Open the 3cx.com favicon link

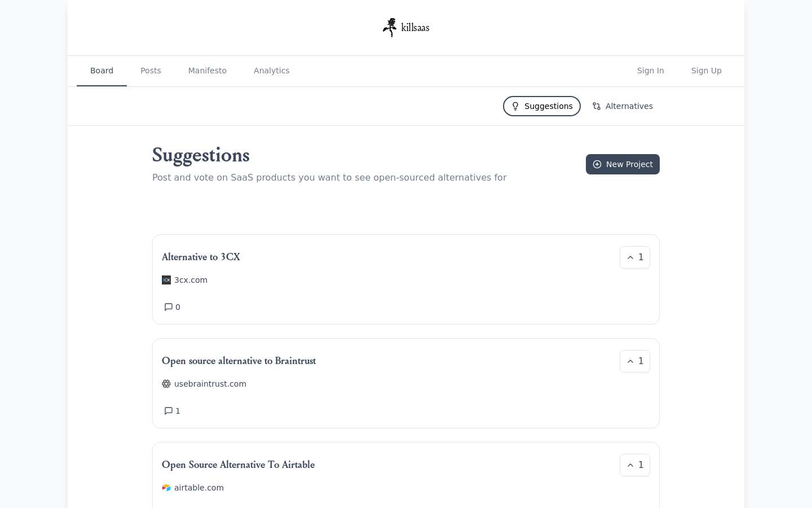[x=166, y=280]
